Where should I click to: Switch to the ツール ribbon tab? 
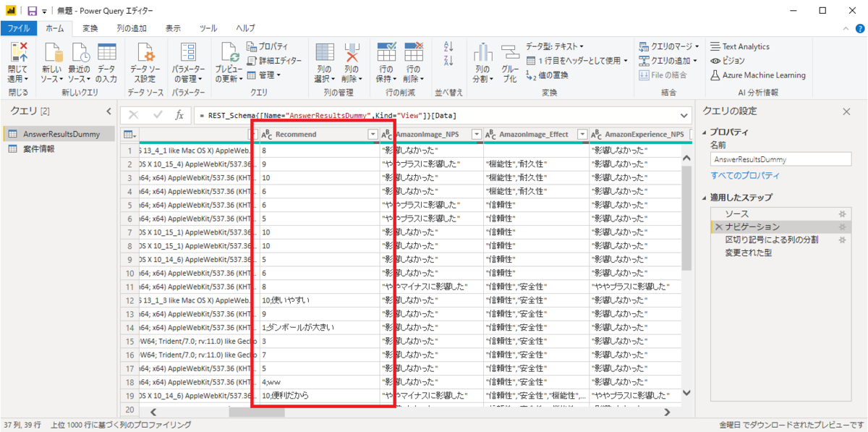pyautogui.click(x=208, y=28)
